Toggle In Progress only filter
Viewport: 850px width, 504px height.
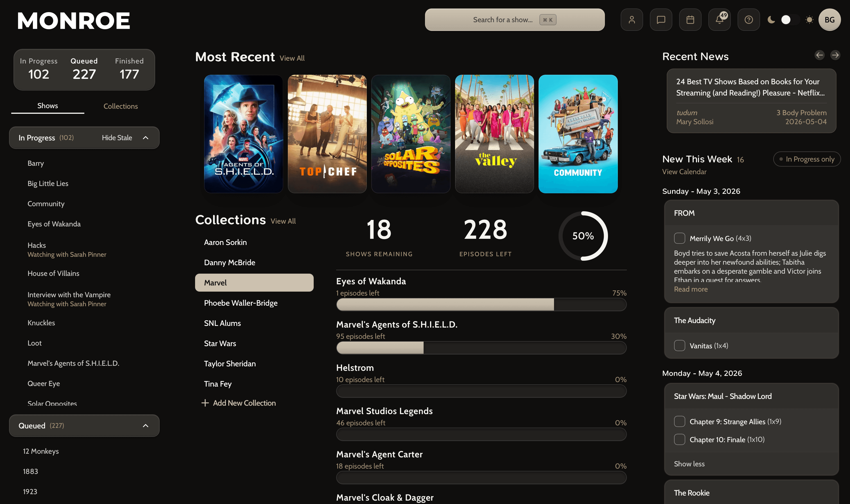tap(807, 159)
